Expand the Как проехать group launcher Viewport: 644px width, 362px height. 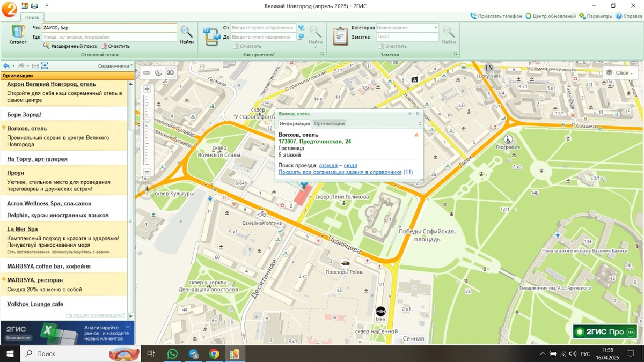[x=323, y=55]
